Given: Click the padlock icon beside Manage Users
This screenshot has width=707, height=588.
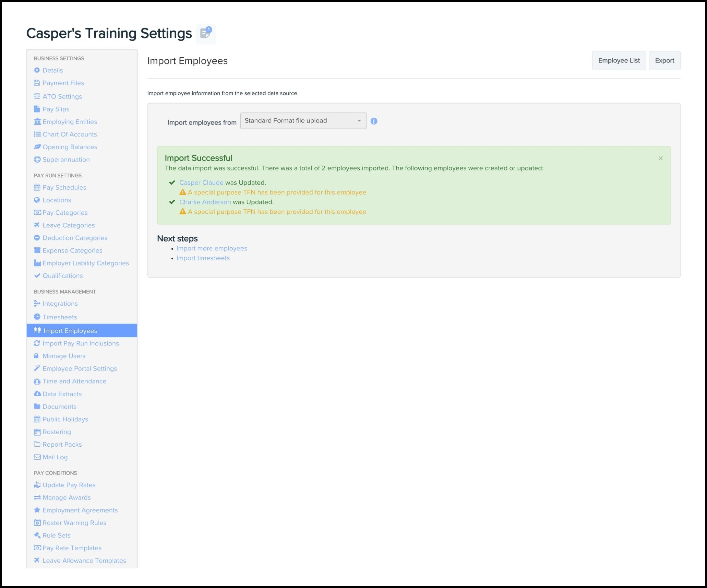Looking at the screenshot, I should coord(36,356).
